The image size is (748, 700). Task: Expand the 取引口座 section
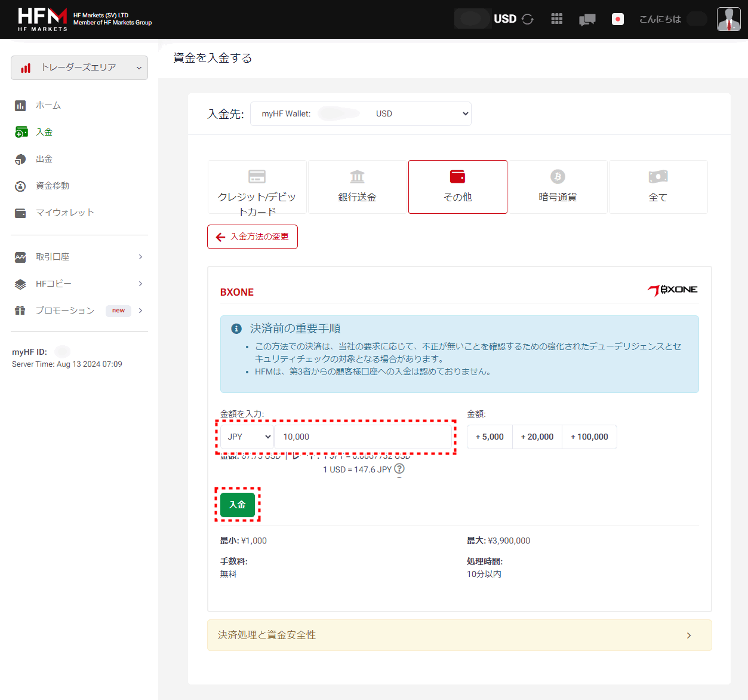79,257
